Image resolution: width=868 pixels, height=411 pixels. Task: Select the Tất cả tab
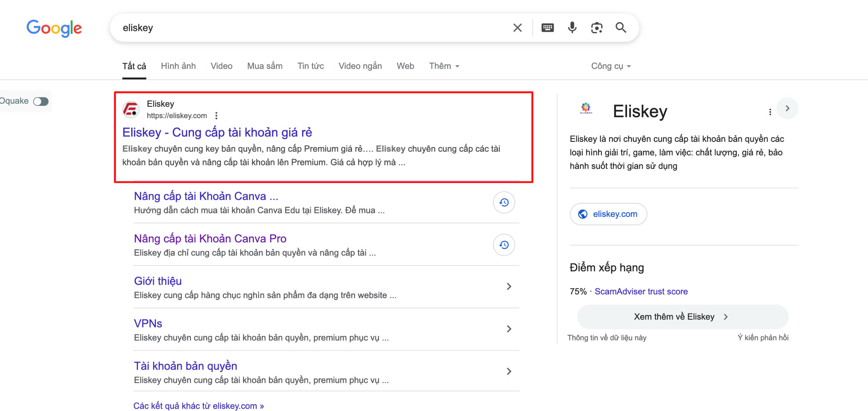[x=134, y=66]
